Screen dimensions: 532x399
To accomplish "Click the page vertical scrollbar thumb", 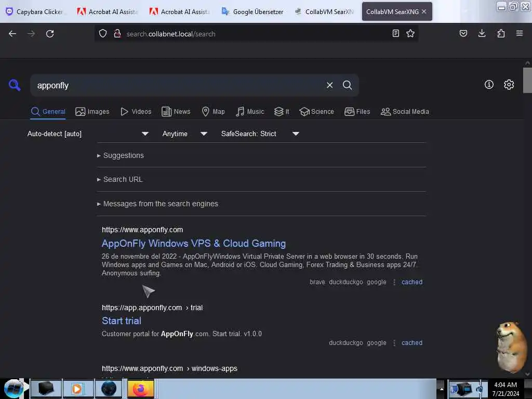I will tap(527, 80).
